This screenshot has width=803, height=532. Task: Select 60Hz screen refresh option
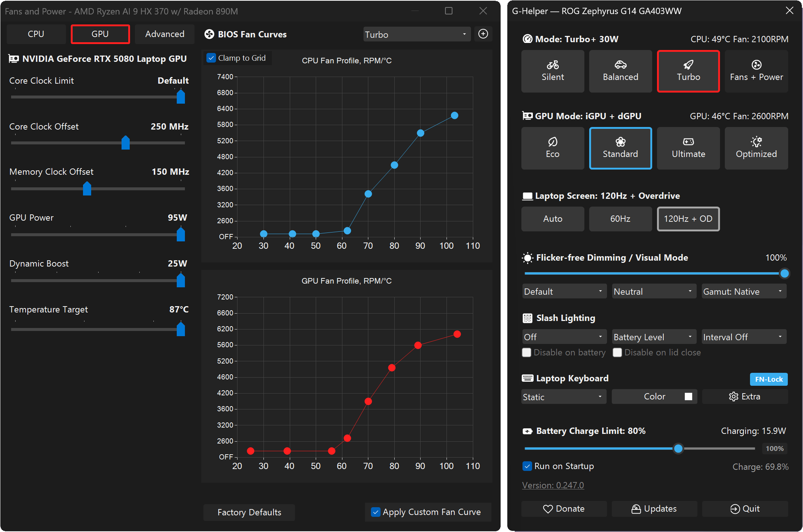point(620,219)
